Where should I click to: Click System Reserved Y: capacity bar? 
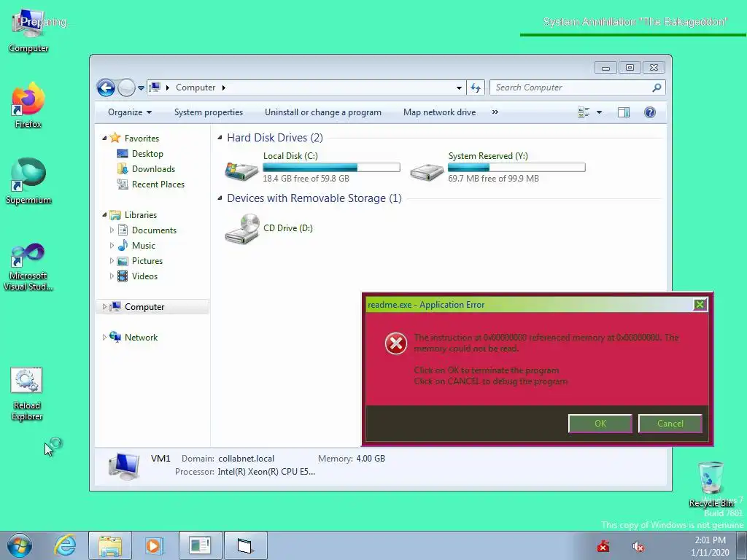pyautogui.click(x=516, y=167)
